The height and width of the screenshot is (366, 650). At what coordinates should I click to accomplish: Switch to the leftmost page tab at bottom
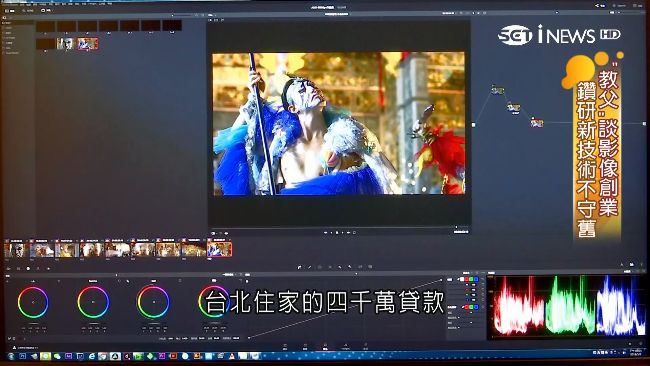pos(285,347)
